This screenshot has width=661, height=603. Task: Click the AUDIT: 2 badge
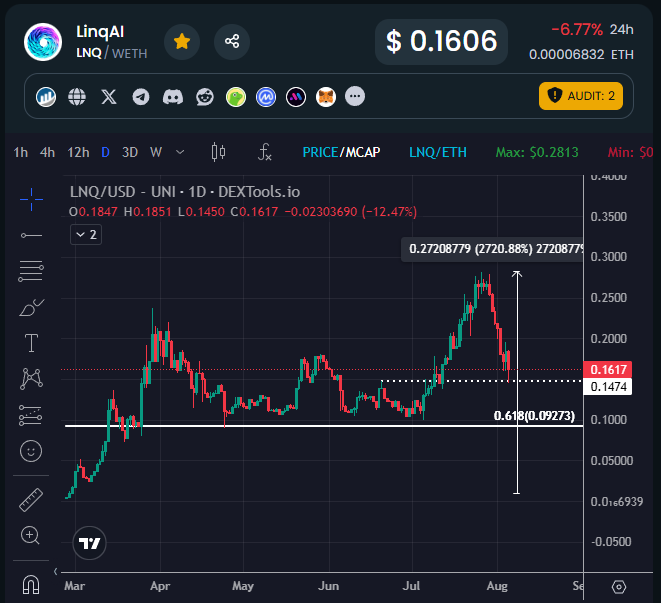[580, 96]
